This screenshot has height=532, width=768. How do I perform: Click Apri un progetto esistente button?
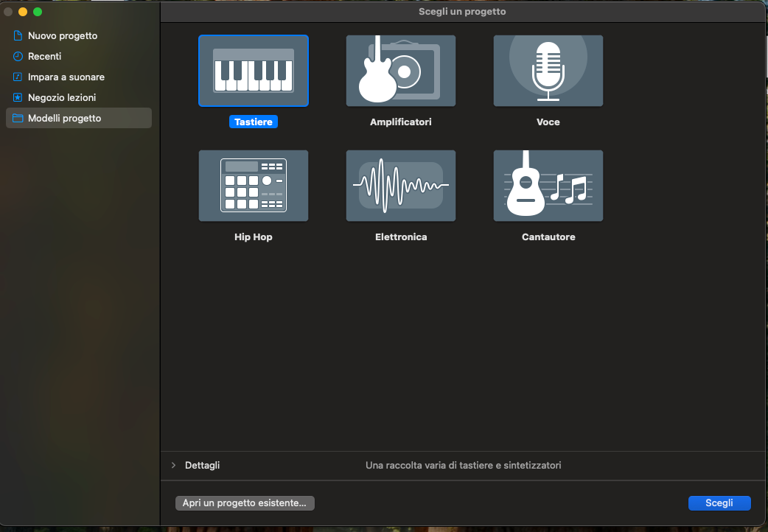point(245,503)
